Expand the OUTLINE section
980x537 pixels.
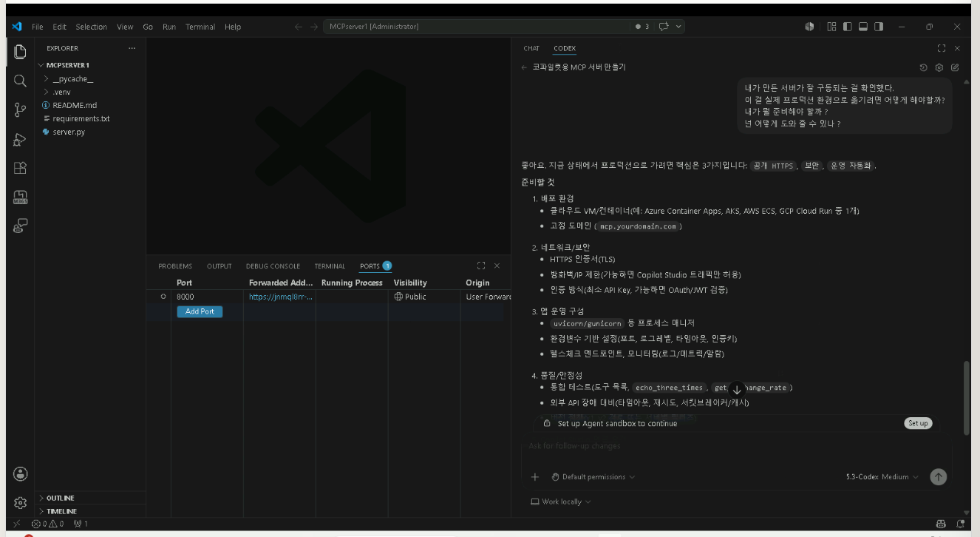point(91,498)
